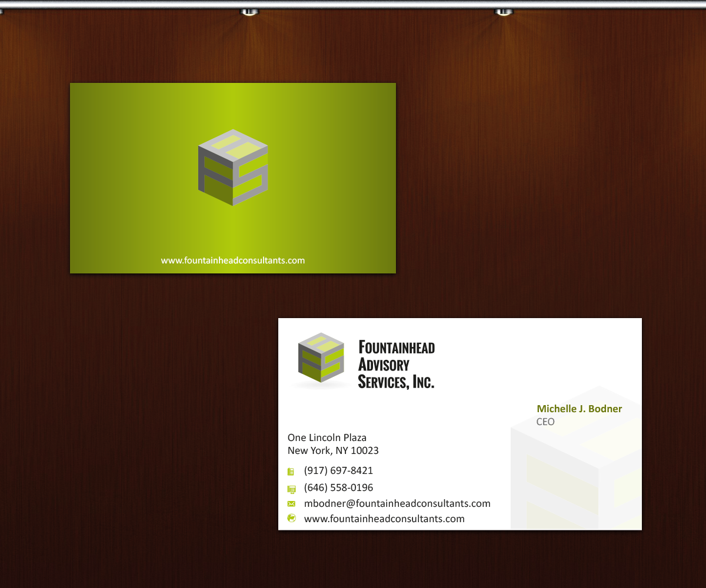Viewport: 706px width, 588px height.
Task: Click the One Lincoln Plaza address line
Action: (x=327, y=437)
